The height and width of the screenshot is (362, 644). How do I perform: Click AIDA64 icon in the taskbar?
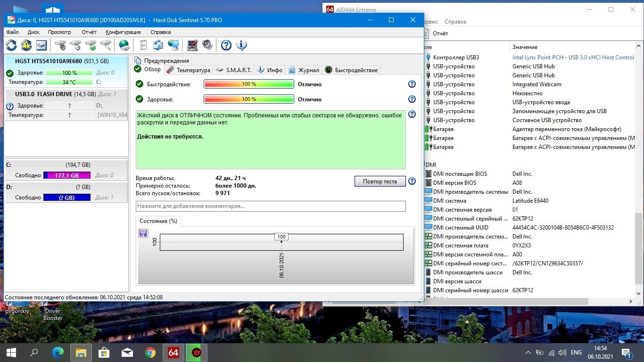tap(173, 352)
